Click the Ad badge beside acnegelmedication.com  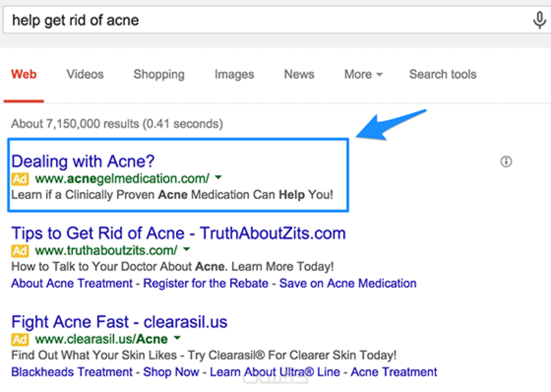click(x=20, y=179)
